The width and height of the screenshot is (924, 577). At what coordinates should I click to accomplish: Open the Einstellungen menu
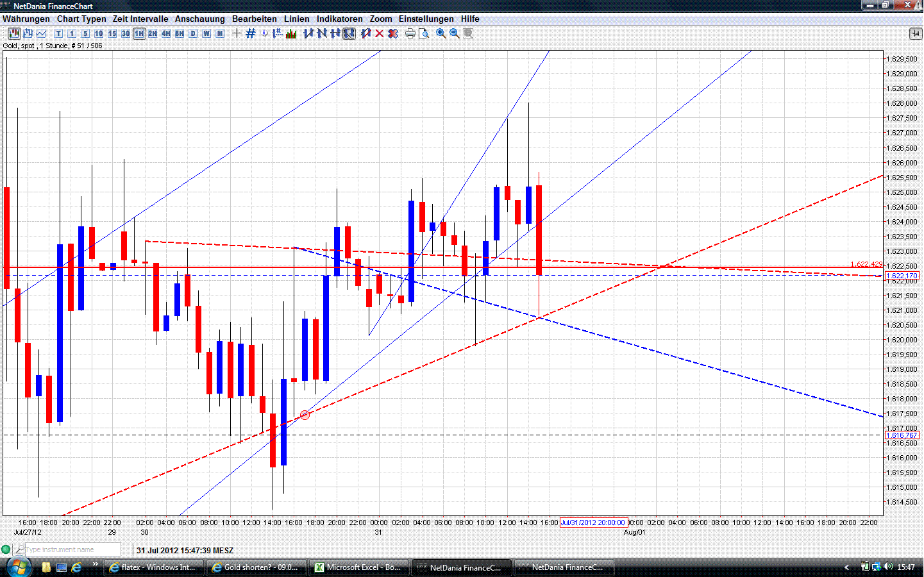coord(426,19)
